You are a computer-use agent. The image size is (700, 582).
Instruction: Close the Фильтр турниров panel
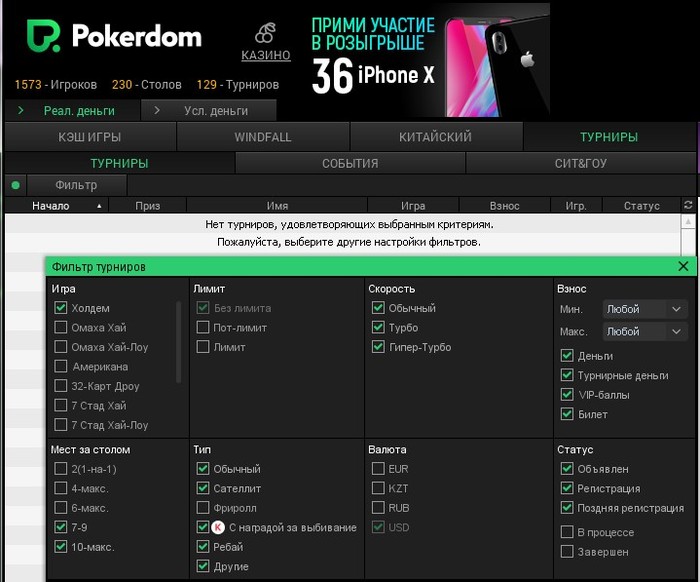[683, 266]
